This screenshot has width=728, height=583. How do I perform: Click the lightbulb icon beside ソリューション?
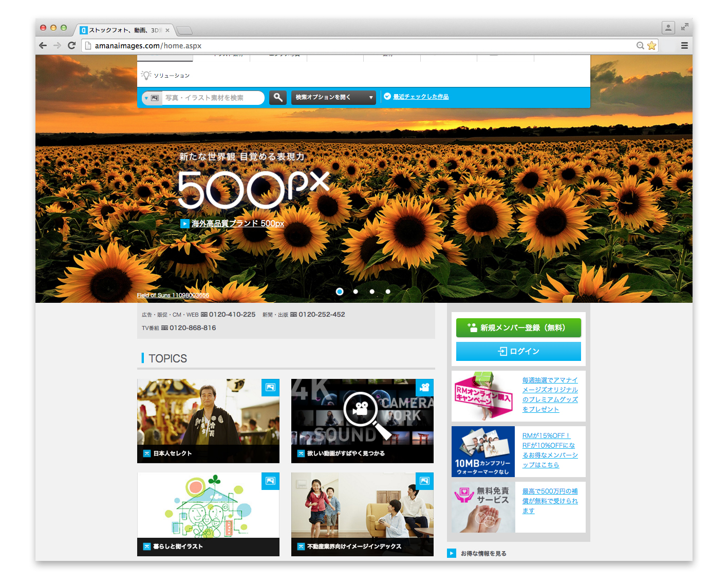146,75
